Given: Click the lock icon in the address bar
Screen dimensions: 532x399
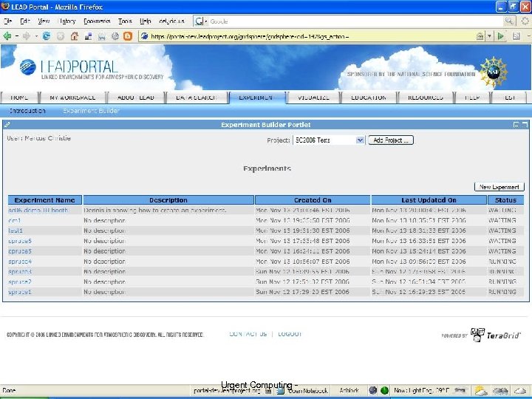Looking at the screenshot, I should [x=480, y=36].
